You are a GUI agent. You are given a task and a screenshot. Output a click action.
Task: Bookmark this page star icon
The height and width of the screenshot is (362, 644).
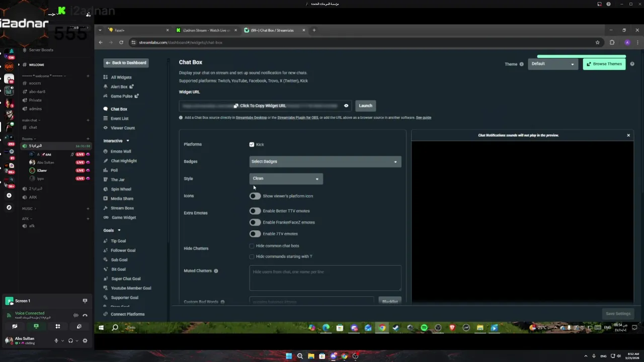coord(598,42)
